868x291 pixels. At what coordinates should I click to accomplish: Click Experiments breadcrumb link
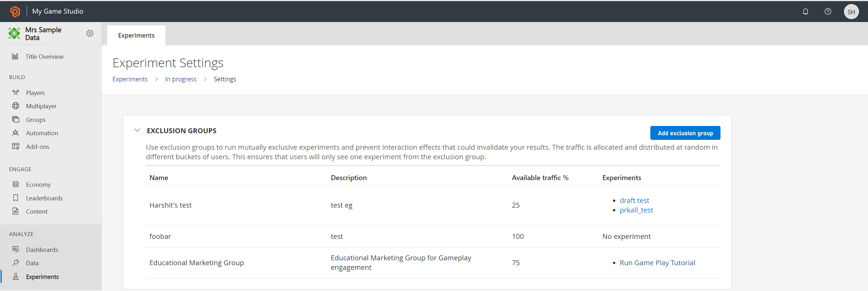[x=130, y=79]
